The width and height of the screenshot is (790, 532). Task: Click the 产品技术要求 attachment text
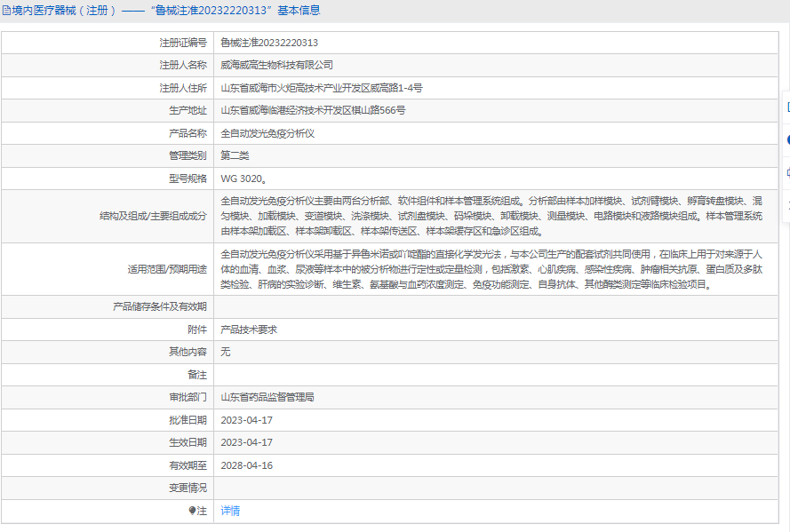(249, 330)
